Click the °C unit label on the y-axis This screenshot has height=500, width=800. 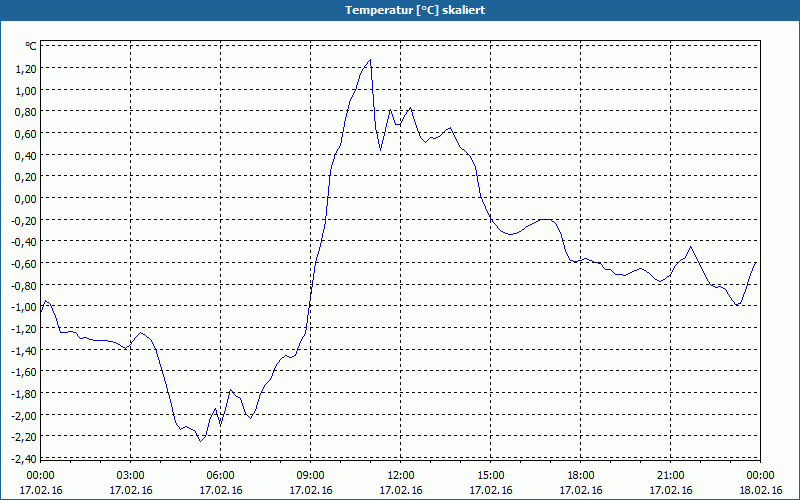point(31,46)
